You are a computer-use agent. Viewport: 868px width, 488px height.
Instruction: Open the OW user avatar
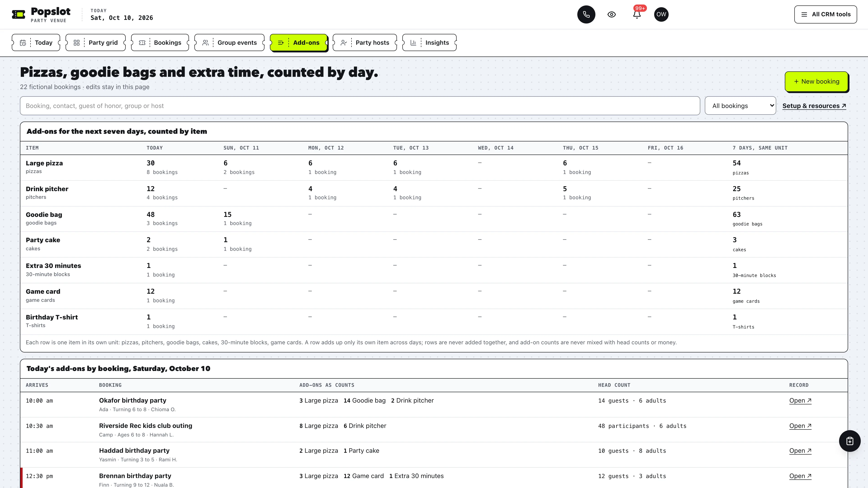click(661, 14)
